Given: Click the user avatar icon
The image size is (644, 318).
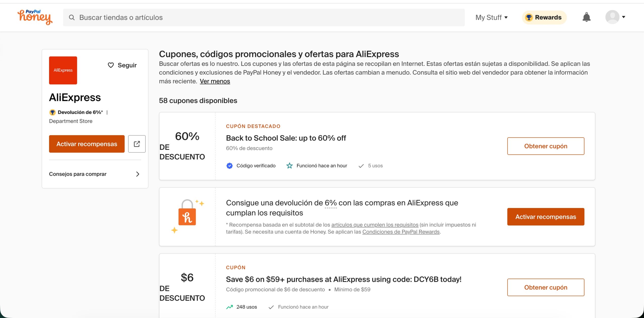Looking at the screenshot, I should pyautogui.click(x=612, y=17).
